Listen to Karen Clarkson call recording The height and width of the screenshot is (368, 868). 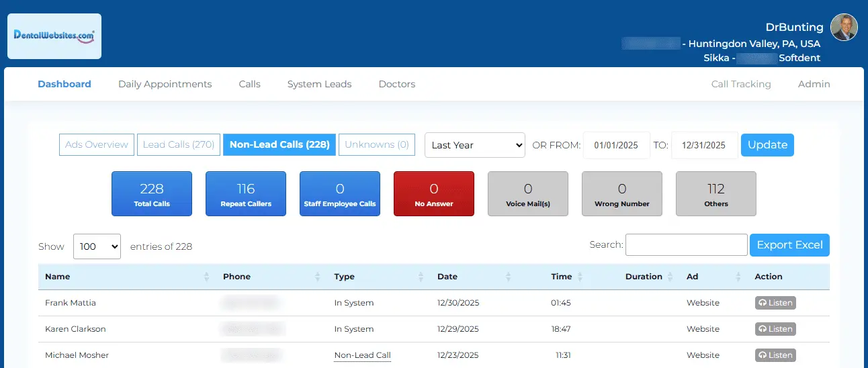[775, 329]
